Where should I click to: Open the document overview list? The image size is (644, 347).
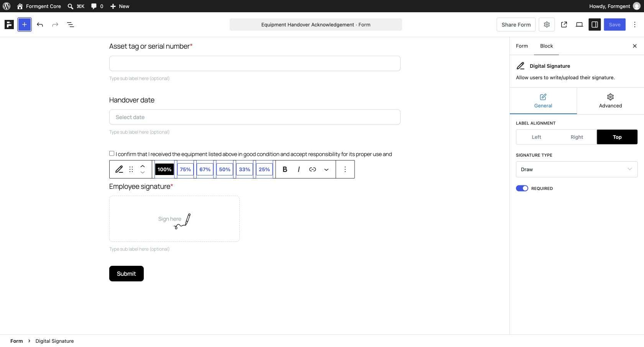(71, 25)
